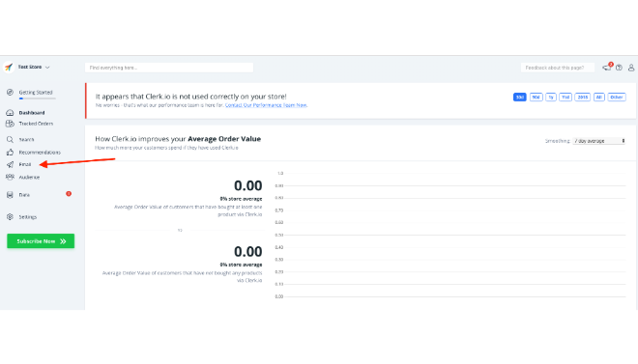
Task: Open the help question mark icon
Action: [x=619, y=68]
